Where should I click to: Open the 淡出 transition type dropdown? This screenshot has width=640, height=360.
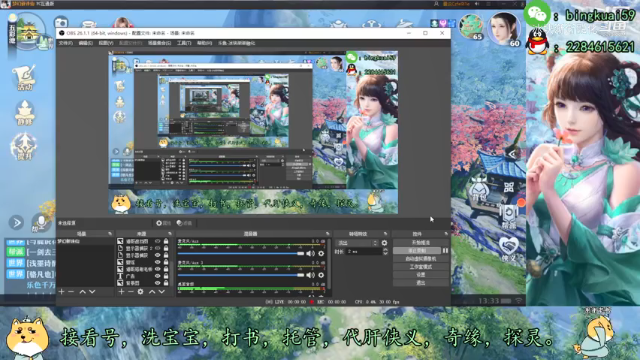point(357,243)
